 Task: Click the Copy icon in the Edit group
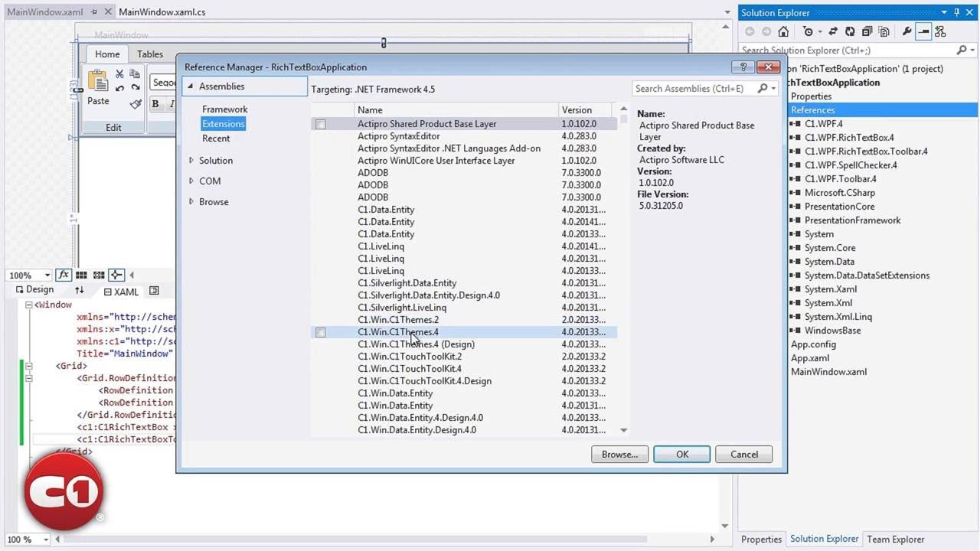(x=135, y=74)
